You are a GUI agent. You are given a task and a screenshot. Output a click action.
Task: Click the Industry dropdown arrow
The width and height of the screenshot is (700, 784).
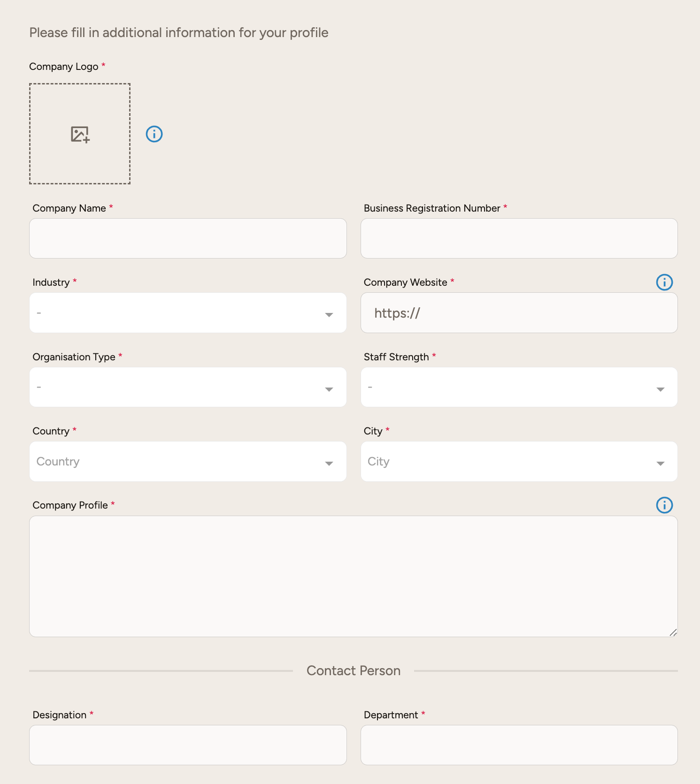pos(329,314)
